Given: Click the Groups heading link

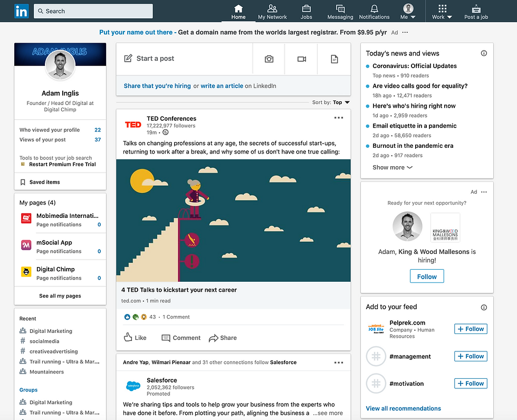Looking at the screenshot, I should [x=28, y=390].
